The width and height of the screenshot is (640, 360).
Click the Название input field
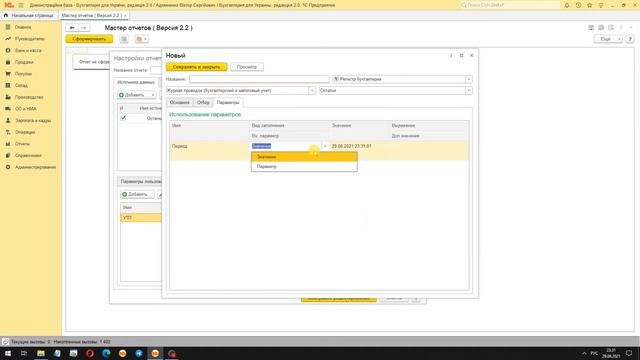point(259,79)
